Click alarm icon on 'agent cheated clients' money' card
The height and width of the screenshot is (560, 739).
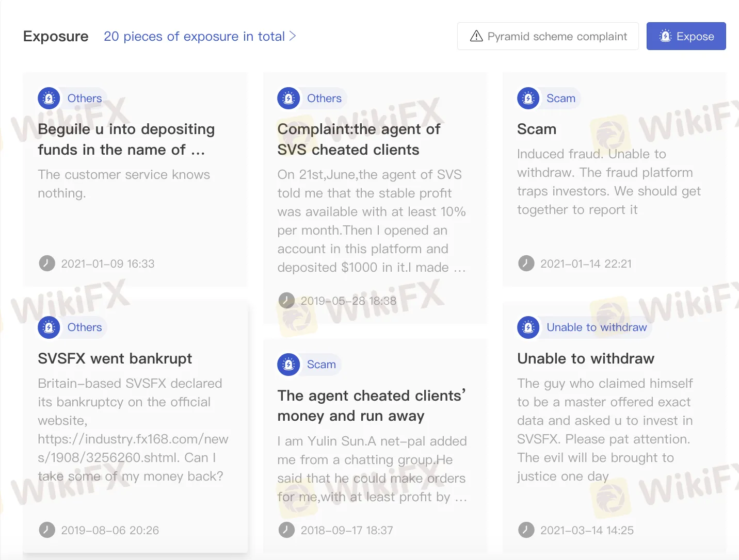(x=288, y=365)
